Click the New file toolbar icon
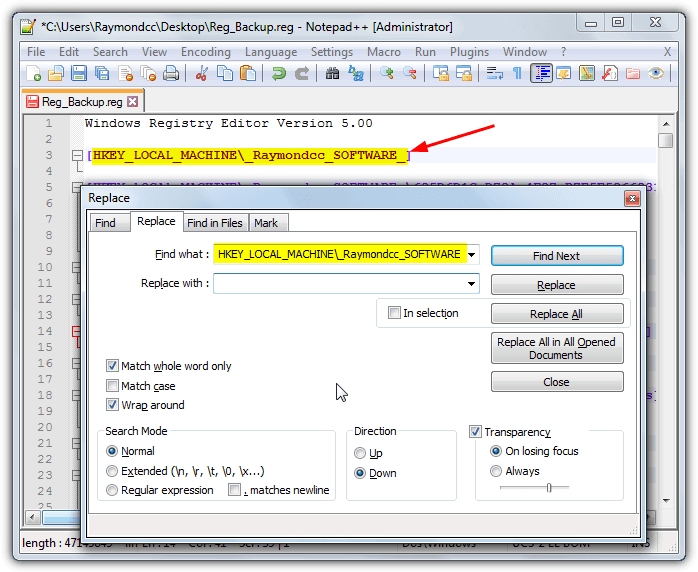Screen dimensions: 698x572 tap(34, 73)
